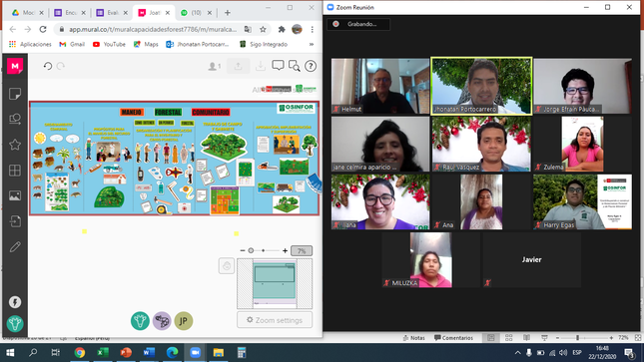Open the star icons library in sidebar

15,145
